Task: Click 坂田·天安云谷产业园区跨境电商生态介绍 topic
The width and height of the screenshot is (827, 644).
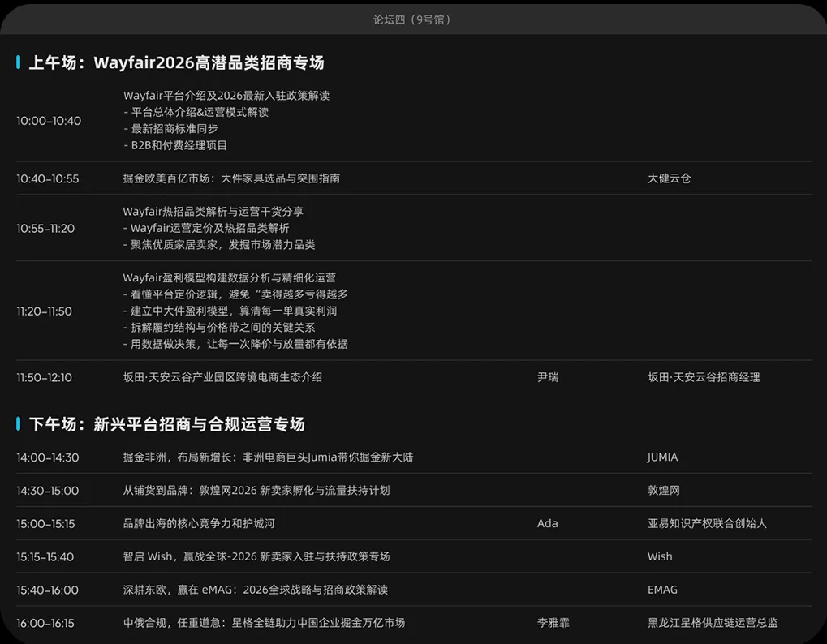Action: [x=222, y=377]
